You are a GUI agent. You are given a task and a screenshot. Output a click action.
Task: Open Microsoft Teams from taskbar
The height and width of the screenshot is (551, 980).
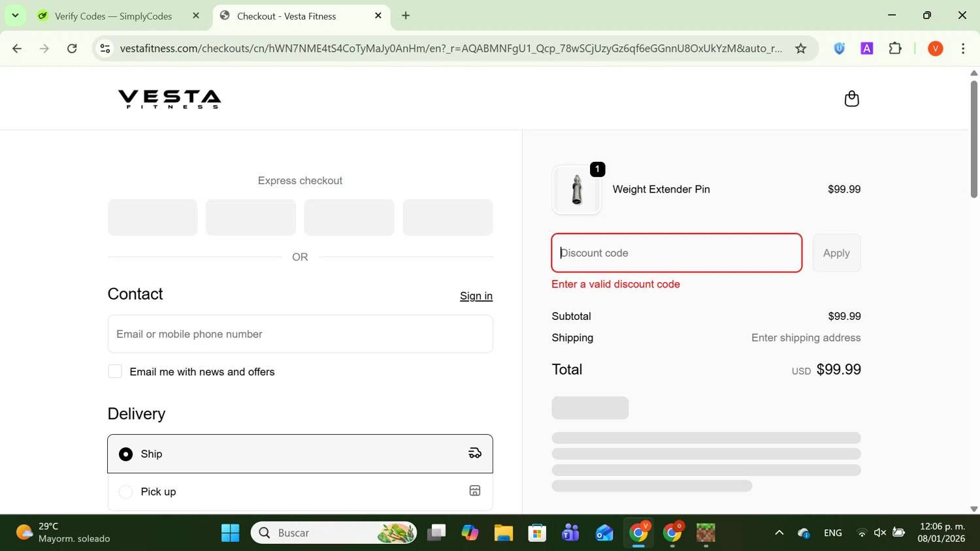(570, 533)
